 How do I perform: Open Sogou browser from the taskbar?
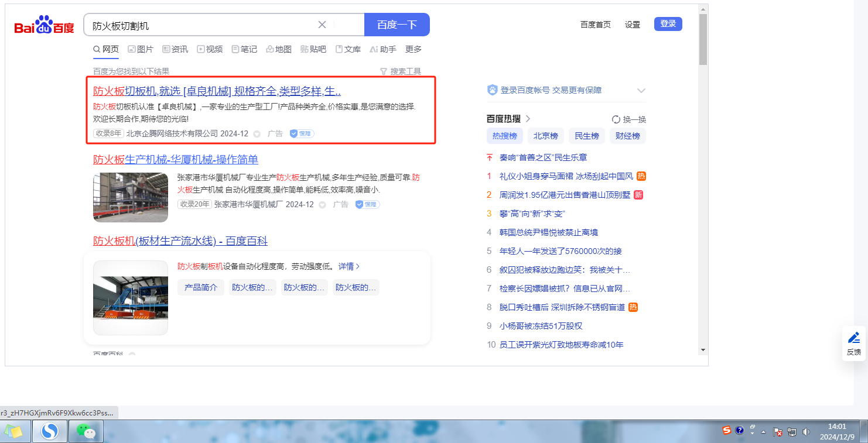[50, 432]
